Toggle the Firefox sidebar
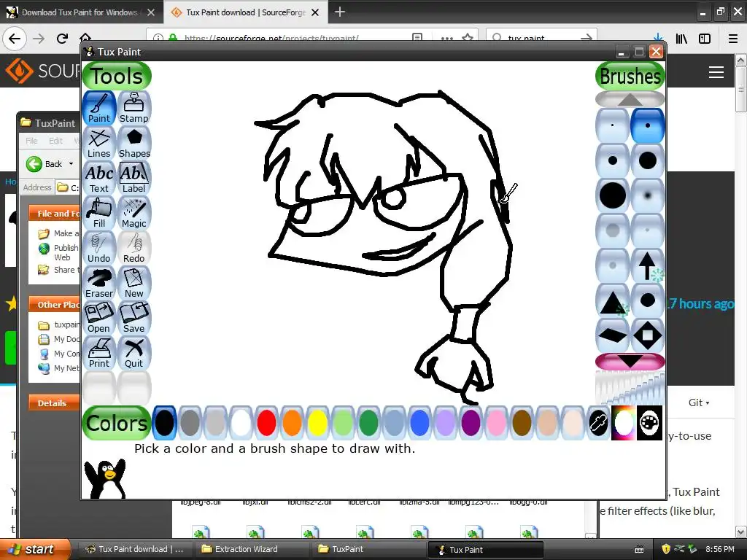This screenshot has height=560, width=747. coord(705,39)
